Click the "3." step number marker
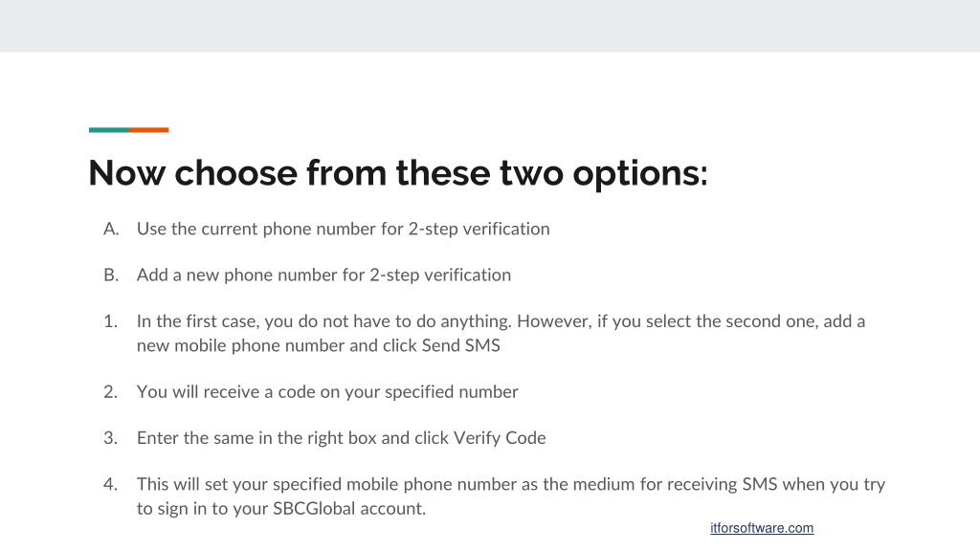Viewport: 980px width, 551px height. tap(111, 438)
